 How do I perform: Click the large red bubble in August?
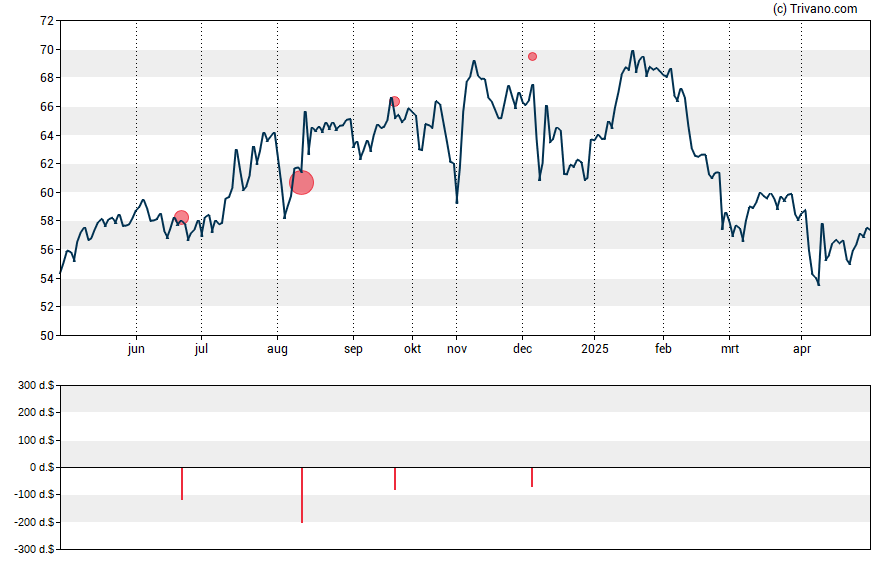(x=301, y=182)
